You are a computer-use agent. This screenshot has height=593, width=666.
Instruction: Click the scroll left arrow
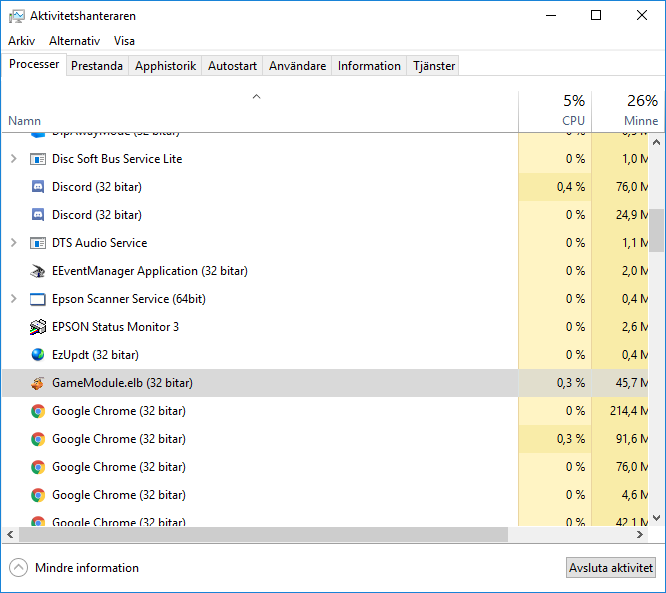(x=10, y=535)
